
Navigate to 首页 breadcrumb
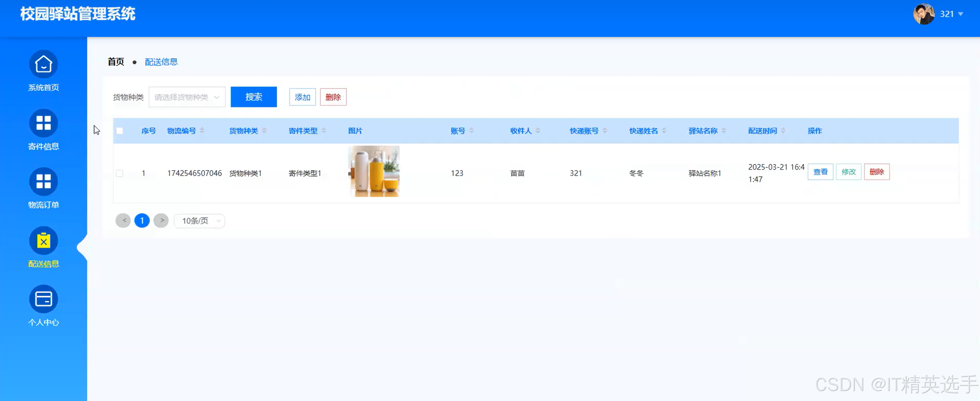[116, 62]
